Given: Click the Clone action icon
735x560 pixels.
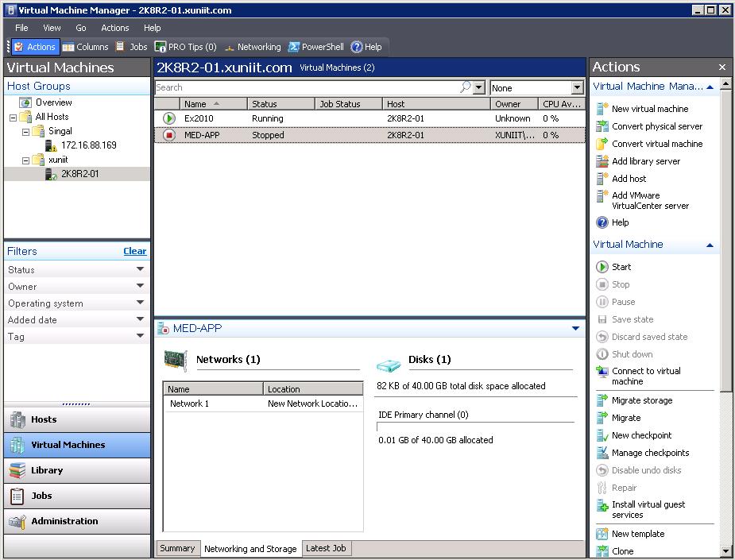Looking at the screenshot, I should (602, 551).
